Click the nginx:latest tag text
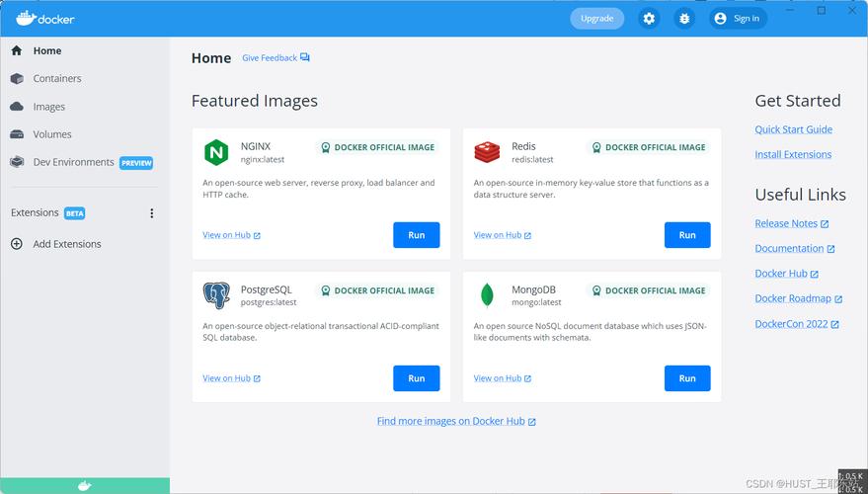The height and width of the screenshot is (494, 868). click(263, 159)
